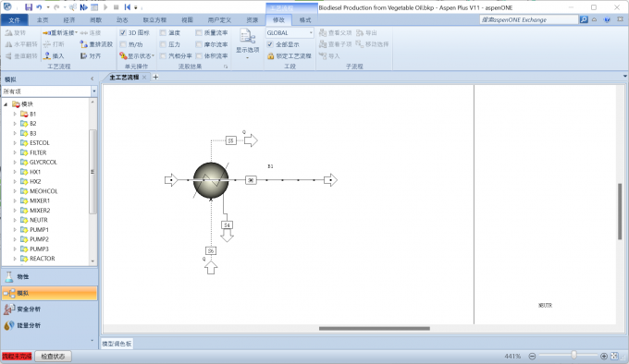This screenshot has width=629, height=364.
Task: Click the 对齐 (Align) icon in ribbon
Action: click(83, 55)
